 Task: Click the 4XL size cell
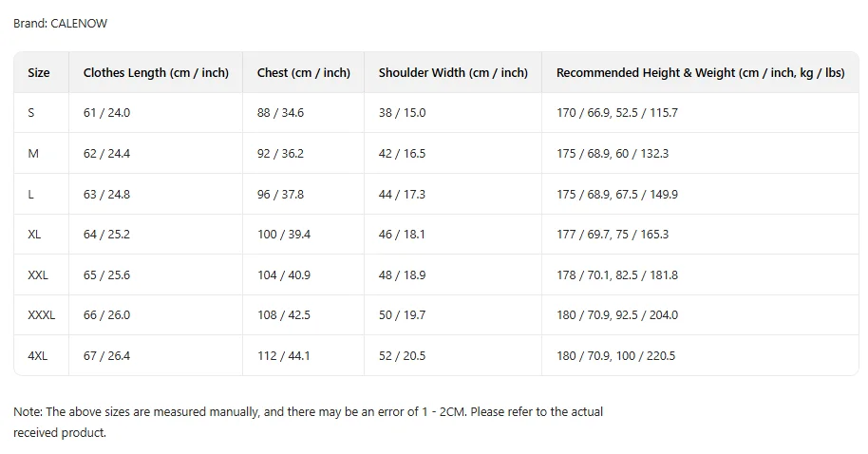(38, 356)
